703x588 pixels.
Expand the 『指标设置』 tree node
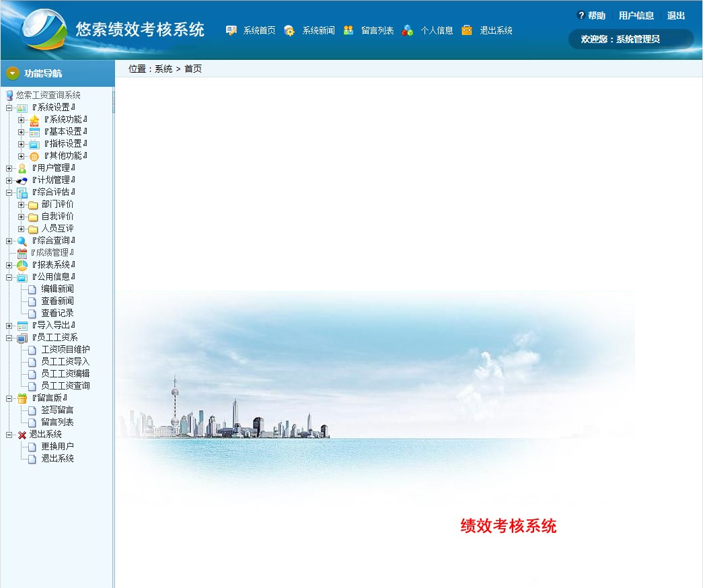pyautogui.click(x=21, y=144)
